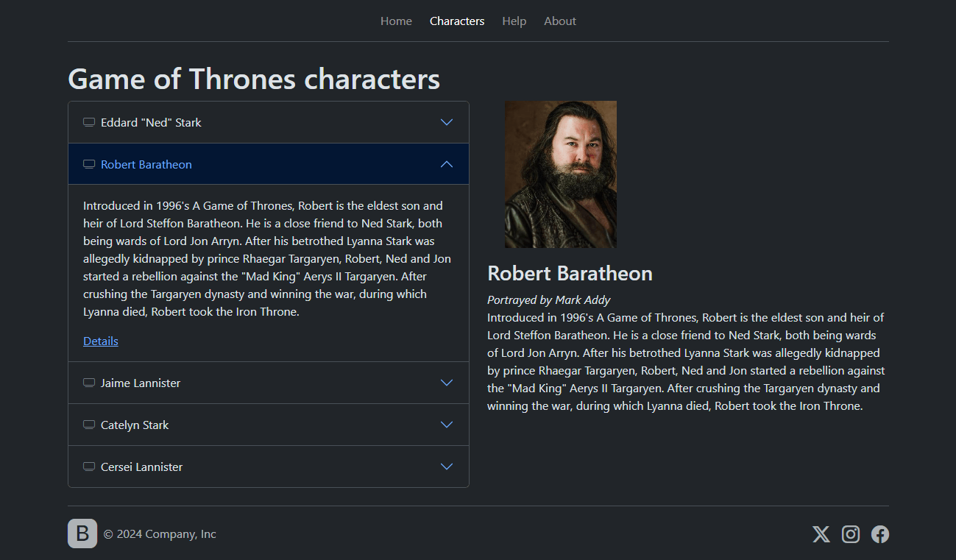956x560 pixels.
Task: Click the Robert Baratheon portrait photo
Action: click(x=561, y=174)
